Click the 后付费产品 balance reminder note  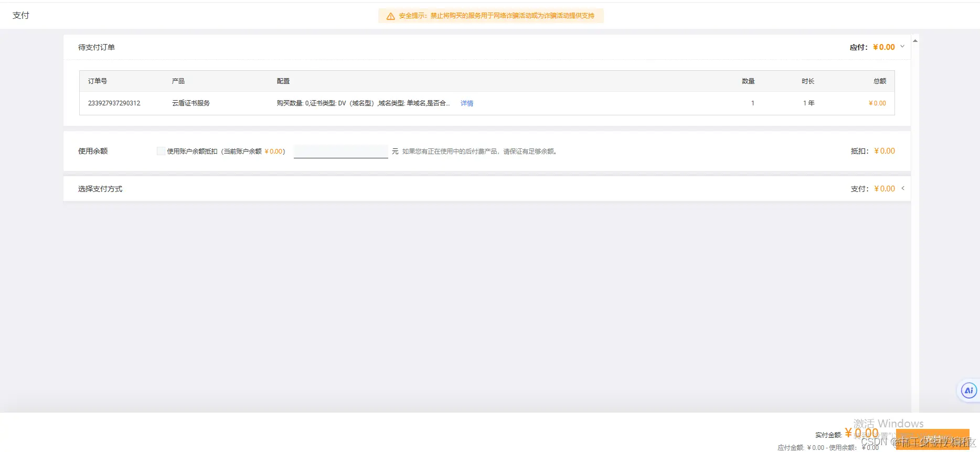coord(480,152)
